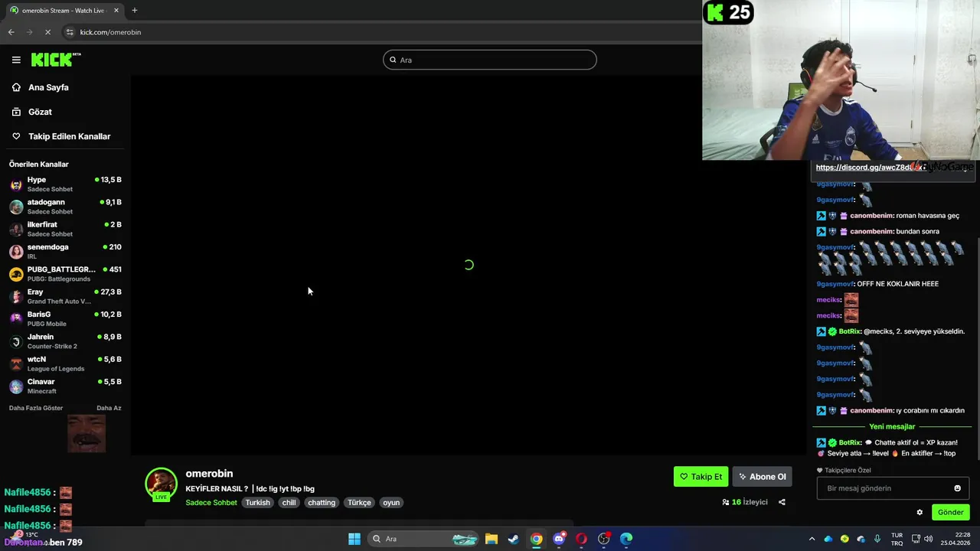980x551 pixels.
Task: Open the PUBG_BATTLEGR... recommended channel
Action: point(65,274)
